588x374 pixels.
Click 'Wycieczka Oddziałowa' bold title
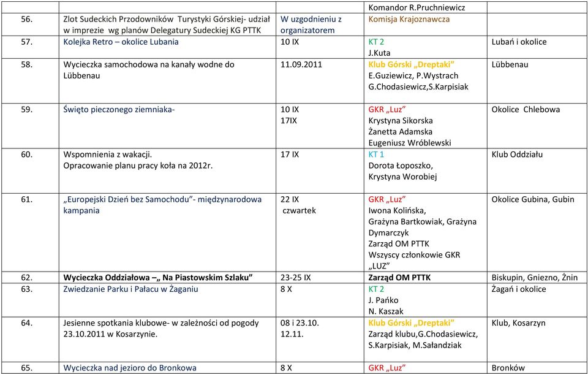point(107,278)
